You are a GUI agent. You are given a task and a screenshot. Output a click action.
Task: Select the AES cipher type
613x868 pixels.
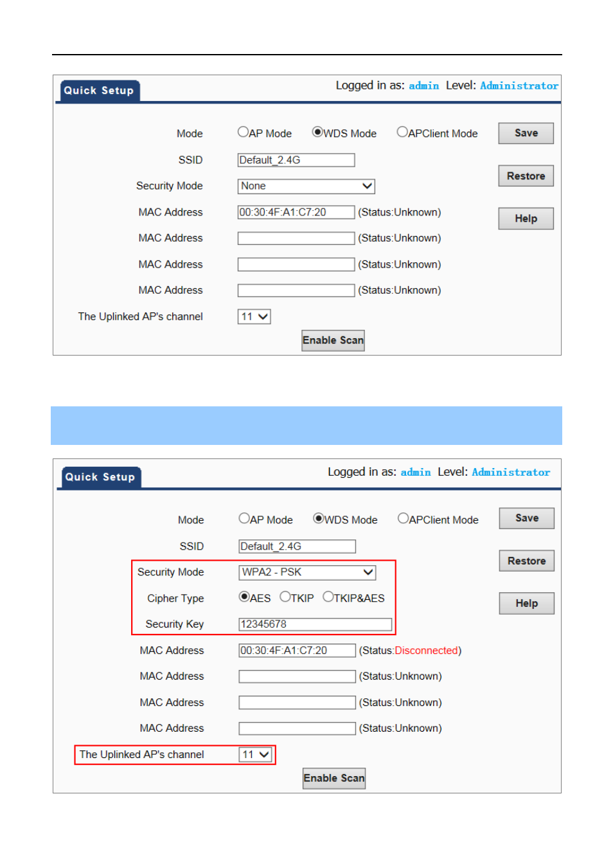[244, 597]
